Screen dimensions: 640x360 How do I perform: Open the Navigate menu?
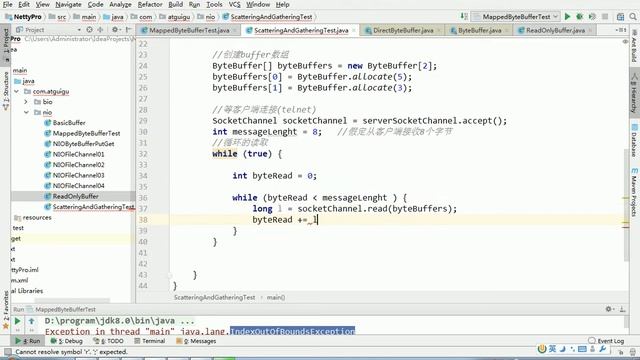point(68,4)
